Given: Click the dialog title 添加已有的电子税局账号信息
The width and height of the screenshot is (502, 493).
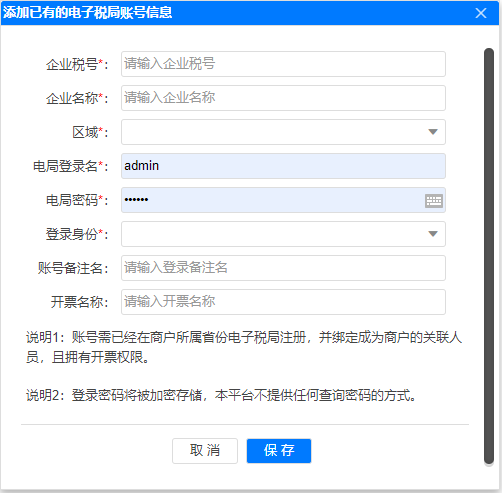Looking at the screenshot, I should click(88, 13).
